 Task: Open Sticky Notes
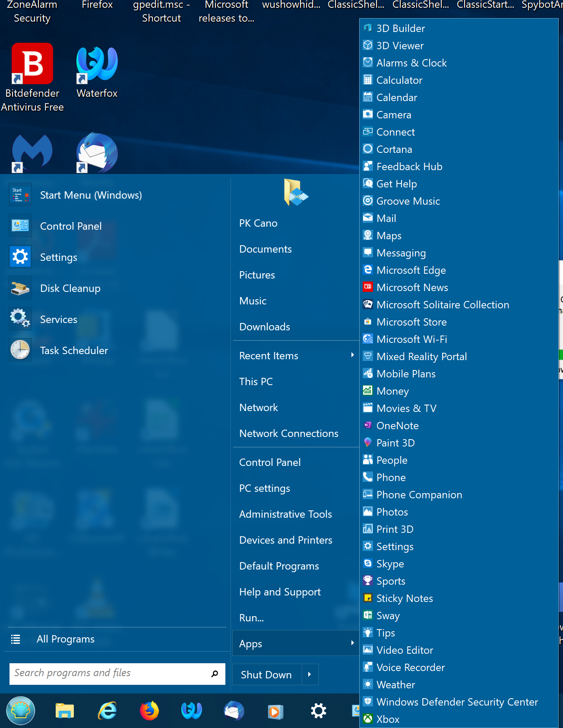click(459, 598)
